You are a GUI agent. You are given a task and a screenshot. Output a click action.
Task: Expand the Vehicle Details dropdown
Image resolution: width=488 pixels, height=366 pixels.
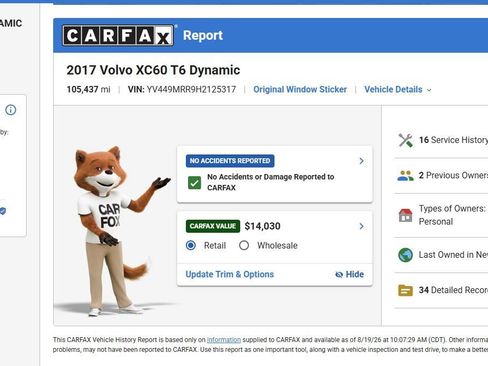pos(398,89)
